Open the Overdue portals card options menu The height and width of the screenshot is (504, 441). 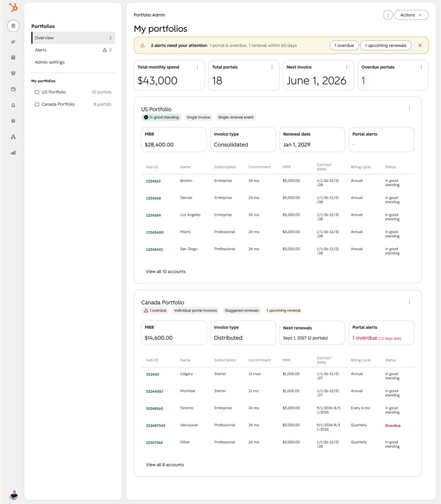tap(421, 67)
